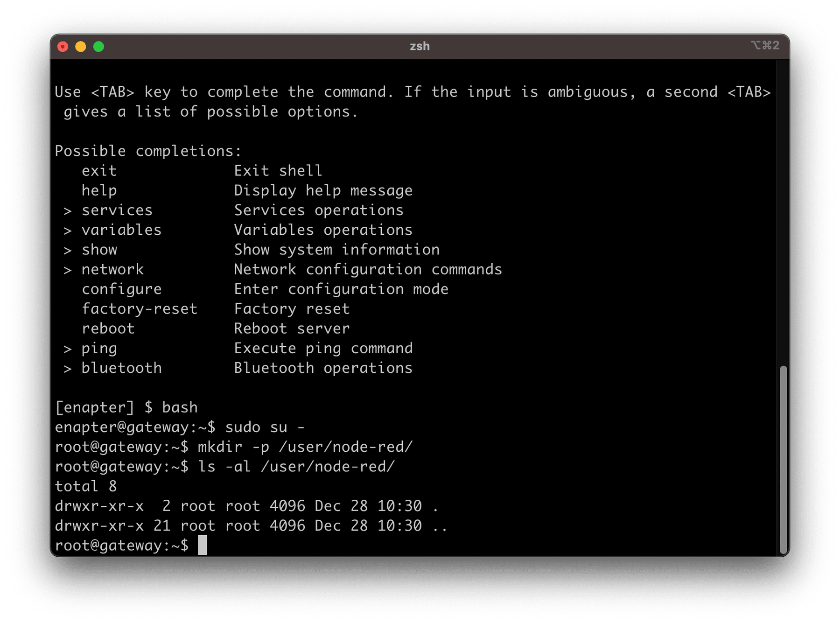This screenshot has width=840, height=623.
Task: Click the green fullscreen button icon
Action: click(98, 47)
